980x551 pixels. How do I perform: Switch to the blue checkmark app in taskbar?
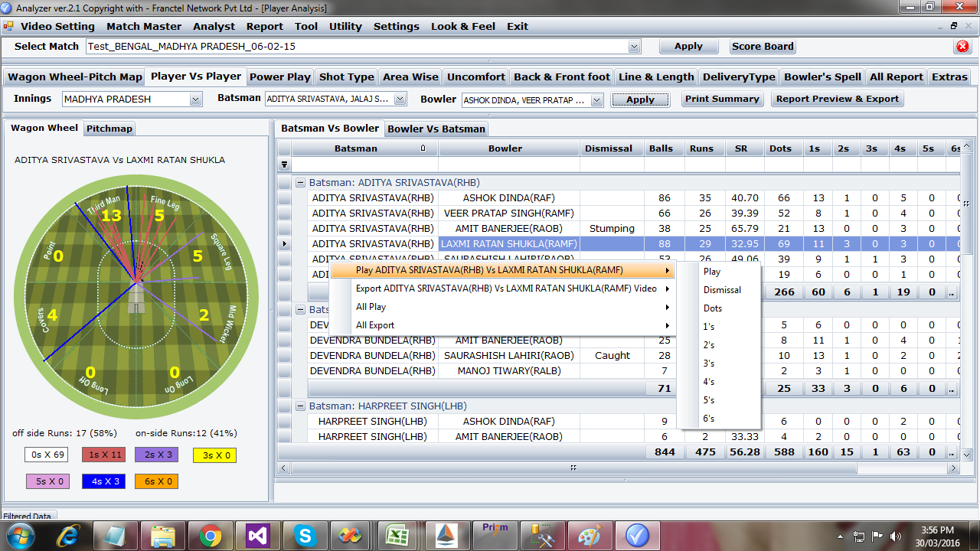click(637, 536)
